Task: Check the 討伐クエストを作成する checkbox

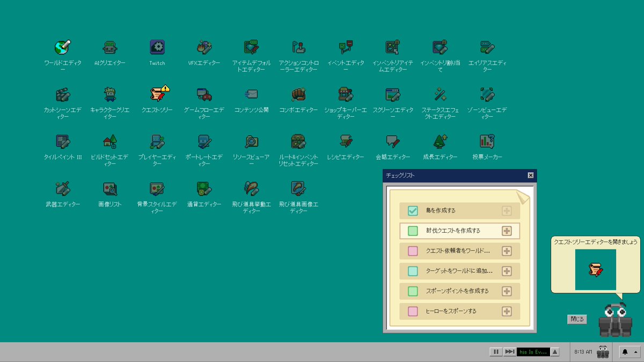Action: click(413, 231)
